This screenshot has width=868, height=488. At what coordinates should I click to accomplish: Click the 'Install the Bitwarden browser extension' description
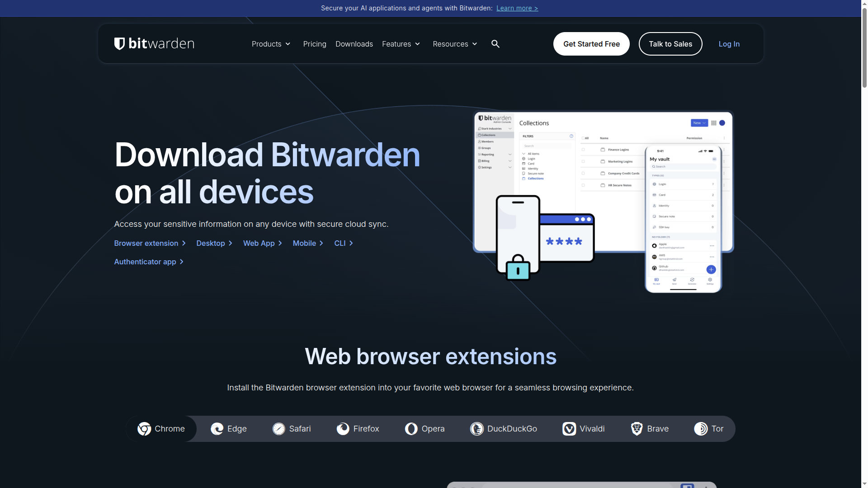point(430,388)
